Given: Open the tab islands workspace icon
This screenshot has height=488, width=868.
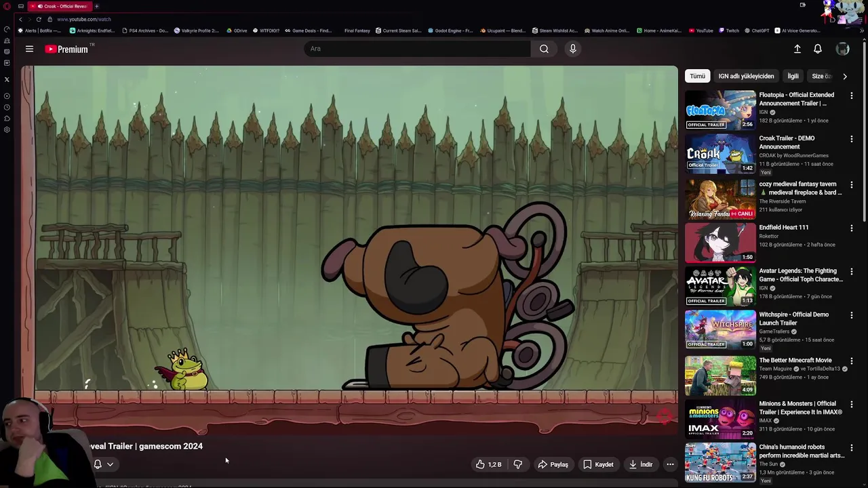Looking at the screenshot, I should click(x=21, y=6).
